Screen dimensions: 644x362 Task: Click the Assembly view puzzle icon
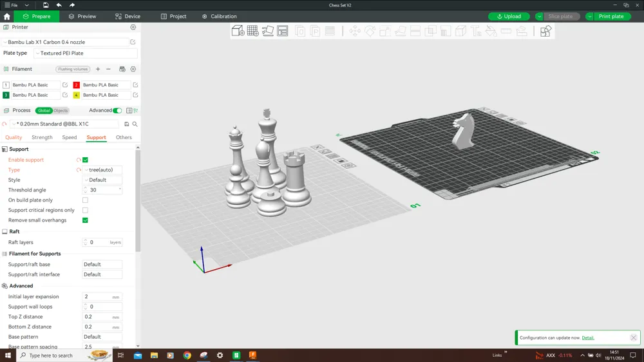coord(545,31)
